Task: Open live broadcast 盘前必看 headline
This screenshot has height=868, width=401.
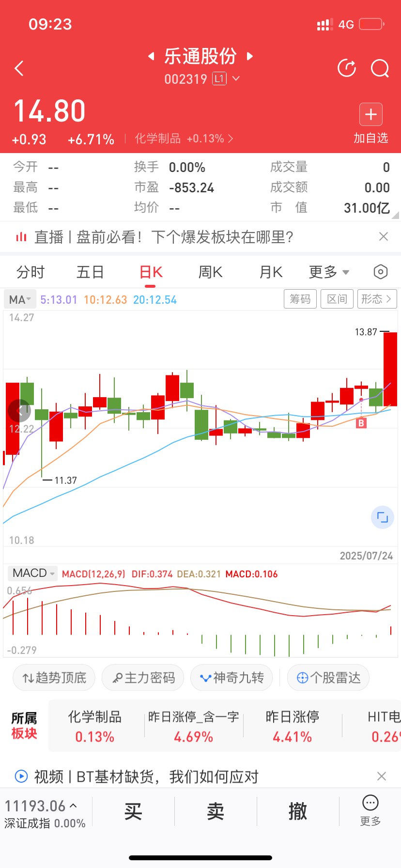Action: (164, 237)
